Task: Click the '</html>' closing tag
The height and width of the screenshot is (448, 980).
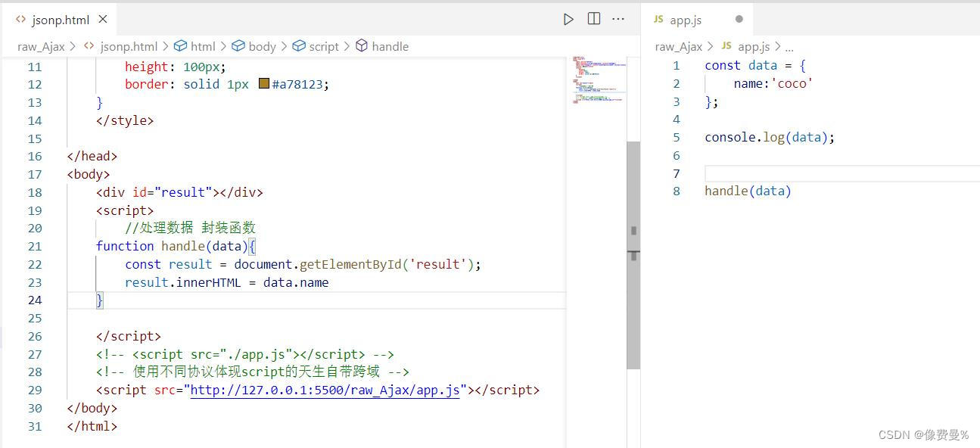Action: (92, 426)
